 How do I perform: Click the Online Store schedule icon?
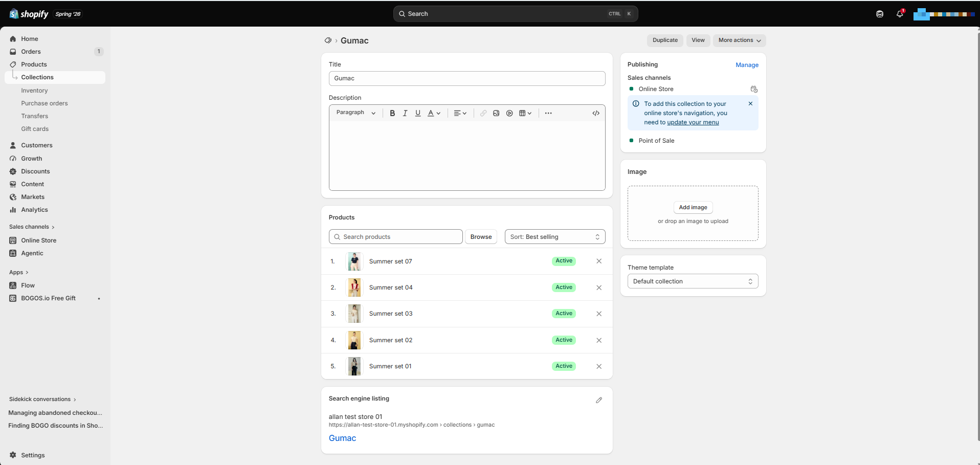coord(754,89)
